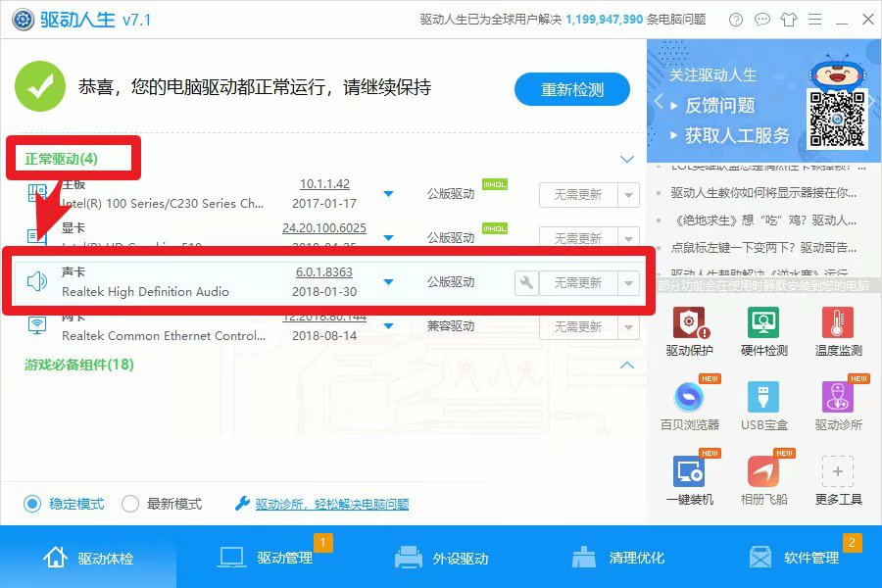
Task: Open 相册飞船 tool
Action: pos(763,479)
